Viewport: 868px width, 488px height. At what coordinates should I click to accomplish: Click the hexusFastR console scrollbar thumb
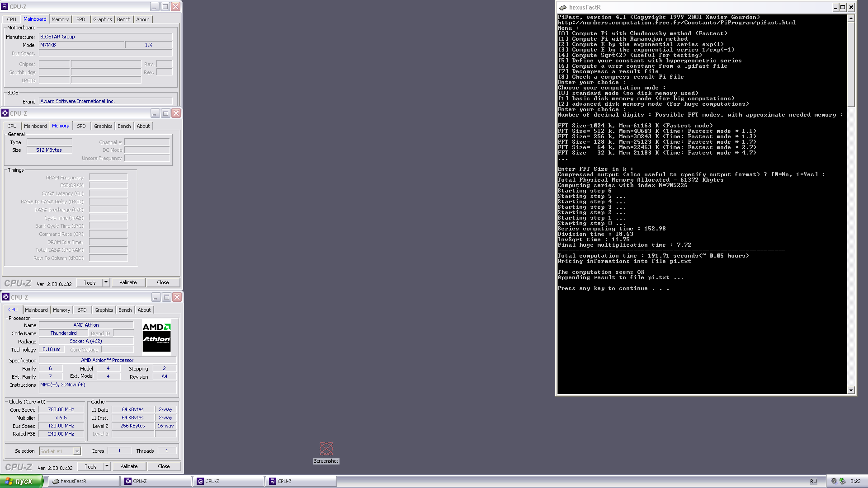click(851, 64)
